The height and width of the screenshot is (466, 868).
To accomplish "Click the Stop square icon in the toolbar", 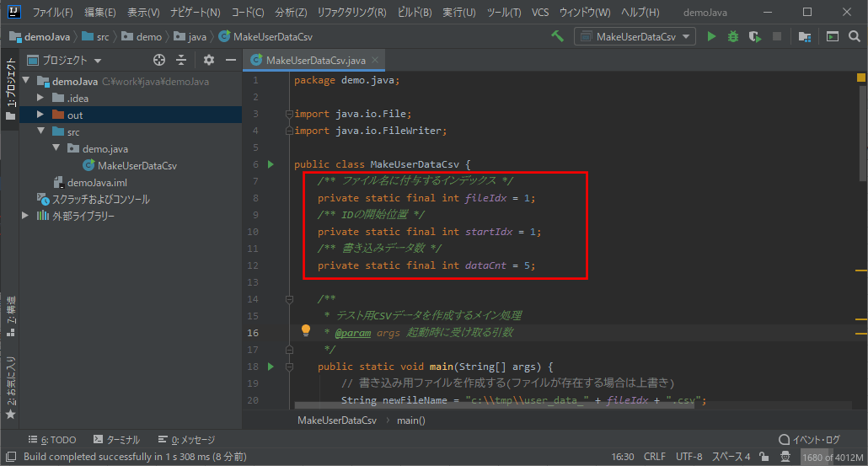I will tap(777, 36).
